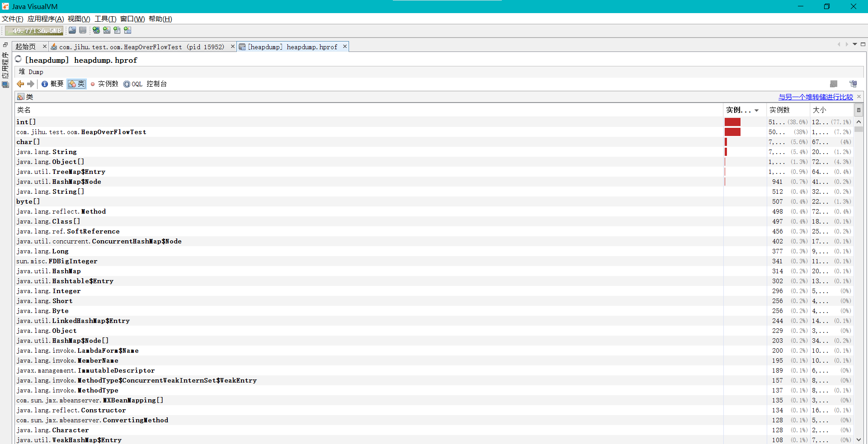Select the java.lang.Object[] row
Image resolution: width=868 pixels, height=444 pixels.
coord(434,162)
